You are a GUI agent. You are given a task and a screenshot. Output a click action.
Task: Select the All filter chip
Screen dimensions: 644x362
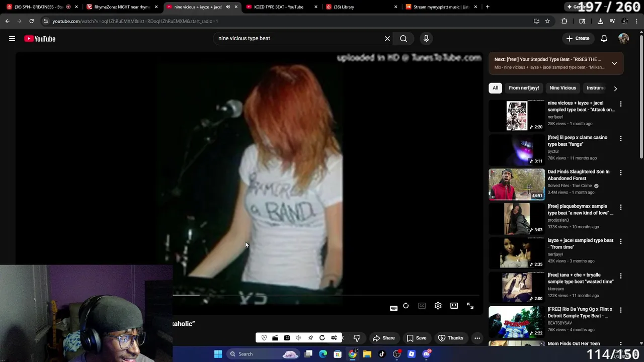tap(495, 88)
